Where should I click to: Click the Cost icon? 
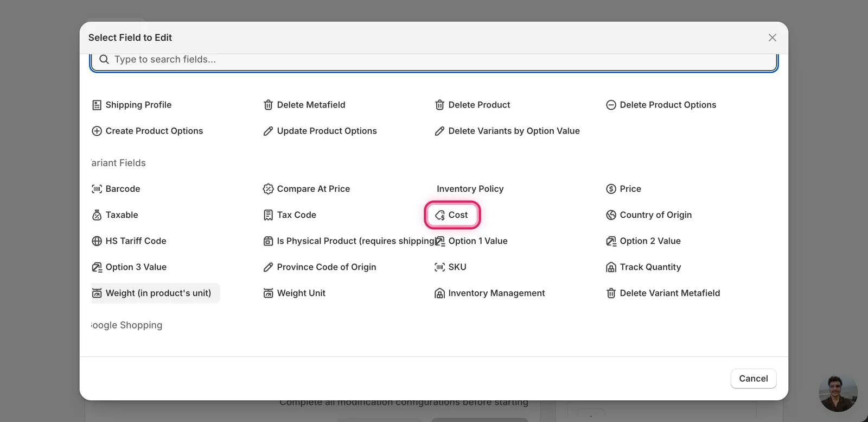[439, 215]
